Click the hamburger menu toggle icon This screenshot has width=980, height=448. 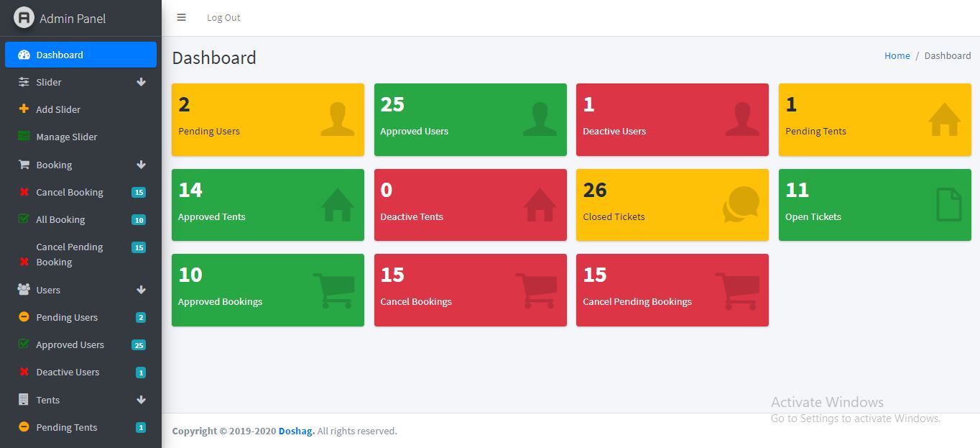pyautogui.click(x=182, y=17)
